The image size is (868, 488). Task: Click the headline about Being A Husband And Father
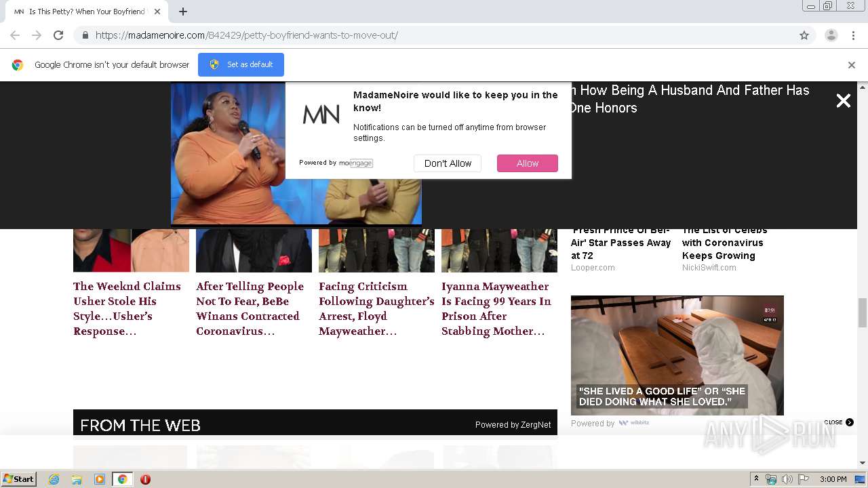[689, 99]
